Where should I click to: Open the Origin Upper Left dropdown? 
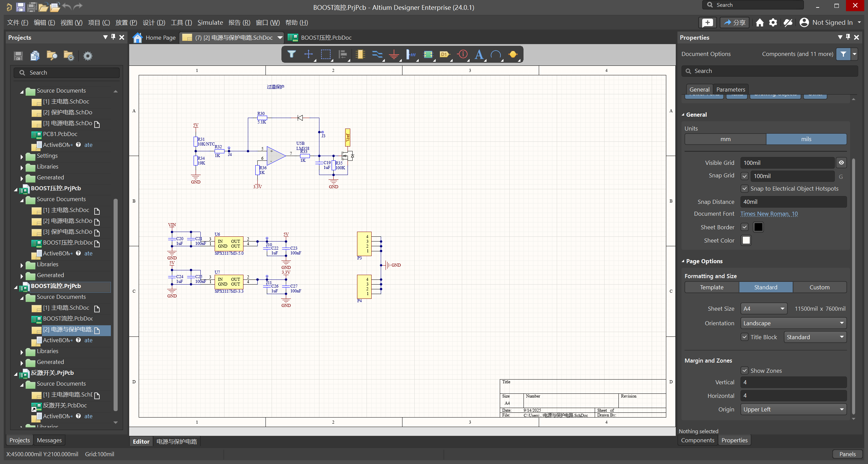pyautogui.click(x=793, y=409)
